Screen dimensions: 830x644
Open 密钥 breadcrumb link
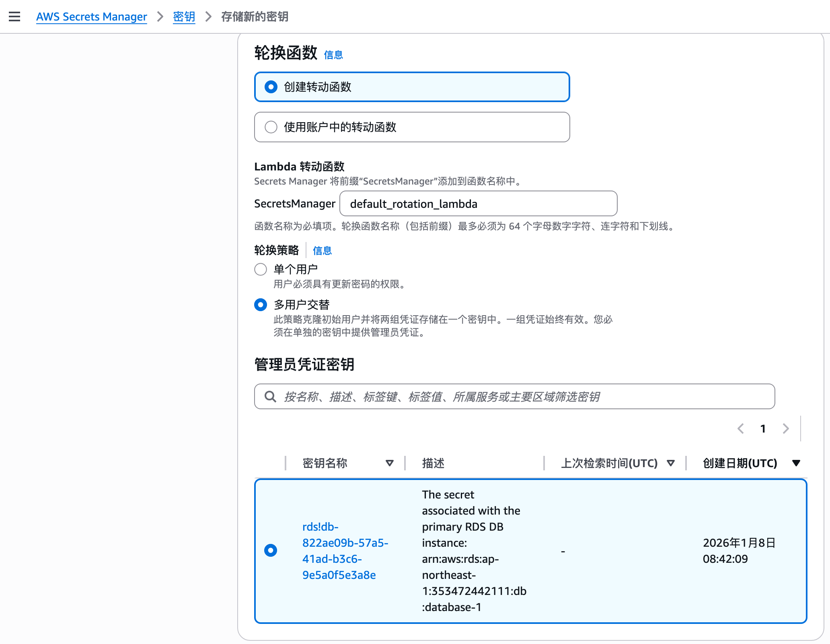tap(184, 16)
